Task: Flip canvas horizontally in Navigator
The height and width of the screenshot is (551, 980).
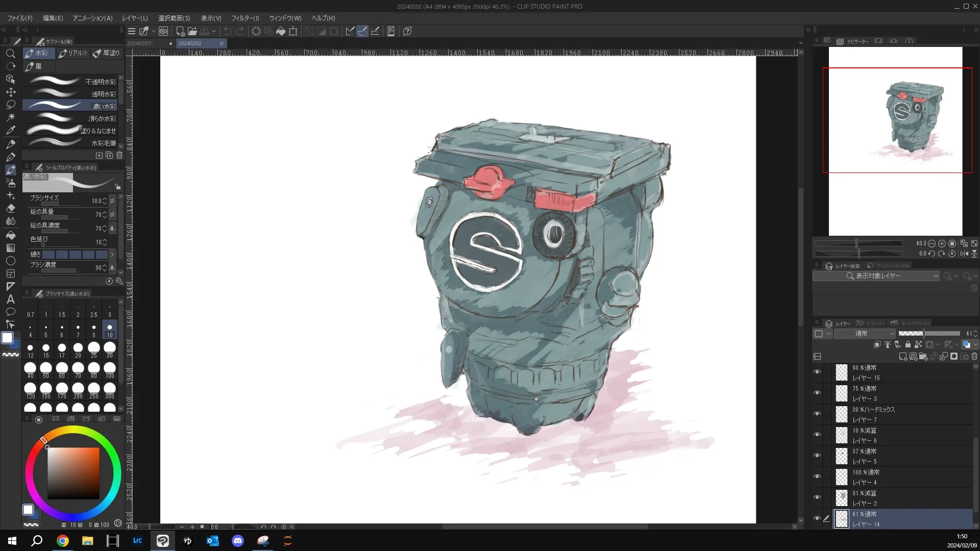Action: pos(964,254)
